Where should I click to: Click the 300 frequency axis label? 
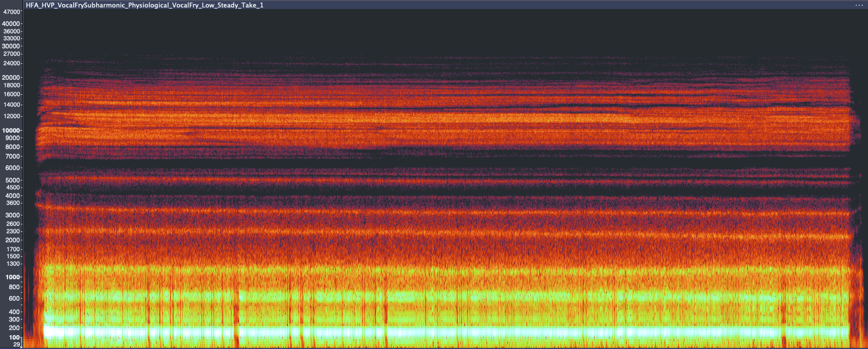14,320
